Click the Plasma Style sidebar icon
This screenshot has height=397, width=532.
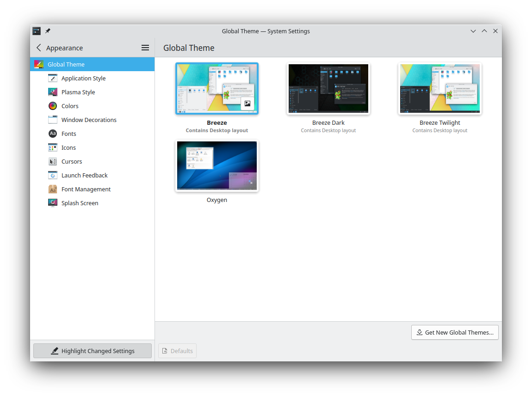(53, 92)
